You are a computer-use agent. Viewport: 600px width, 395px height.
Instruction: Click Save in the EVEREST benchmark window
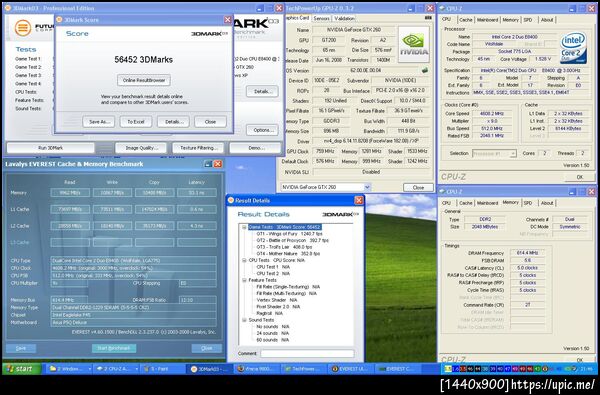(21, 348)
